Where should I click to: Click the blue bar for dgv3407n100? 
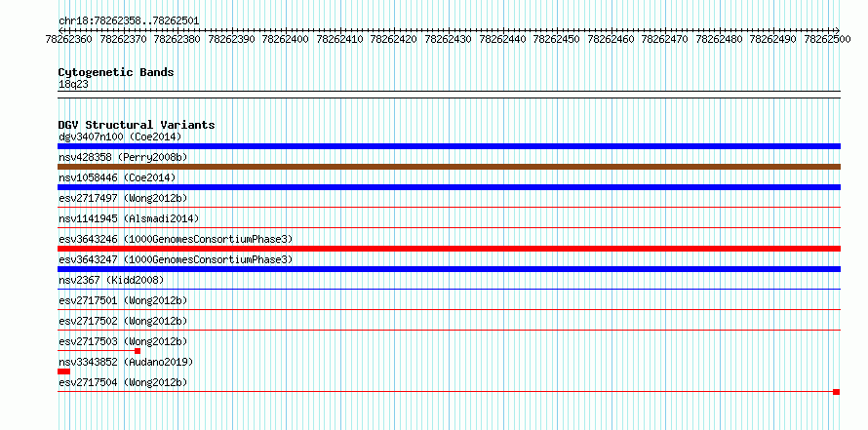click(449, 146)
